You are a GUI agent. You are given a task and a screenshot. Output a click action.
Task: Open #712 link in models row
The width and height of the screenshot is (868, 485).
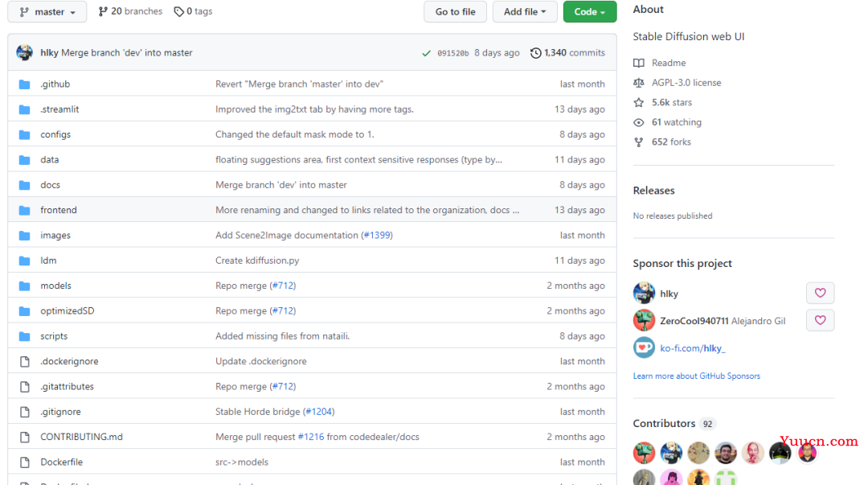click(x=283, y=286)
